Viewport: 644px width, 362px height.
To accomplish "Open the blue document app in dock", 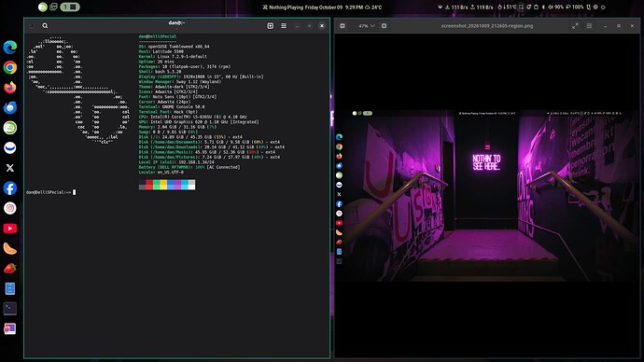I will [10, 288].
